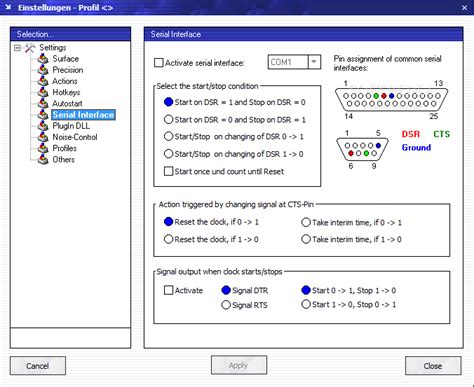
Task: Click the Serial Interface panel header
Action: point(304,34)
